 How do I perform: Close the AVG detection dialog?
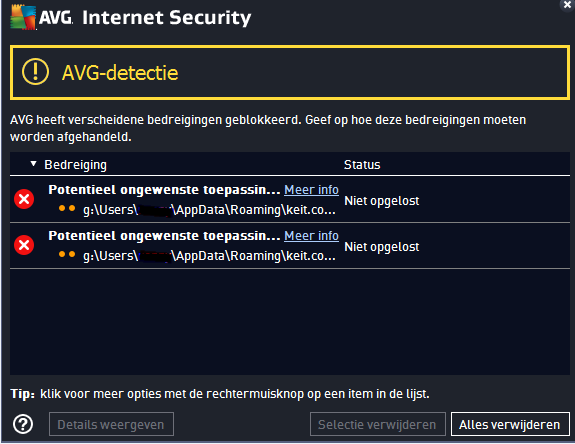pyautogui.click(x=567, y=5)
